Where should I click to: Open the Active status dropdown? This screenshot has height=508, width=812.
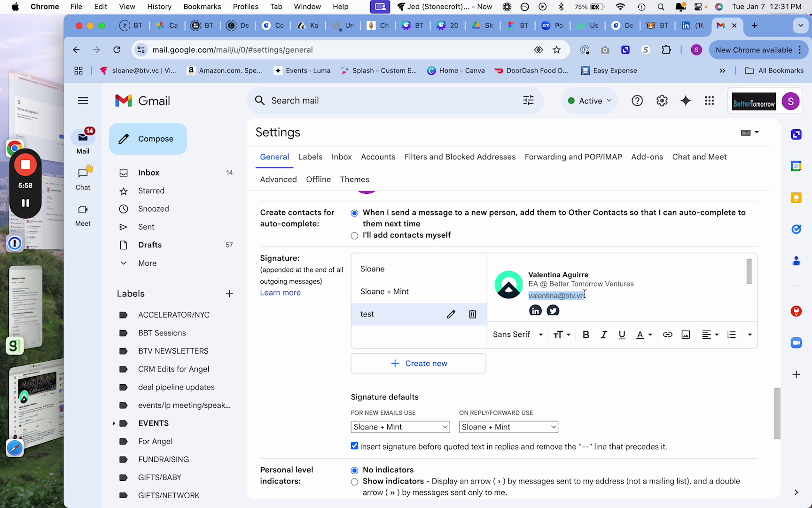(x=590, y=101)
